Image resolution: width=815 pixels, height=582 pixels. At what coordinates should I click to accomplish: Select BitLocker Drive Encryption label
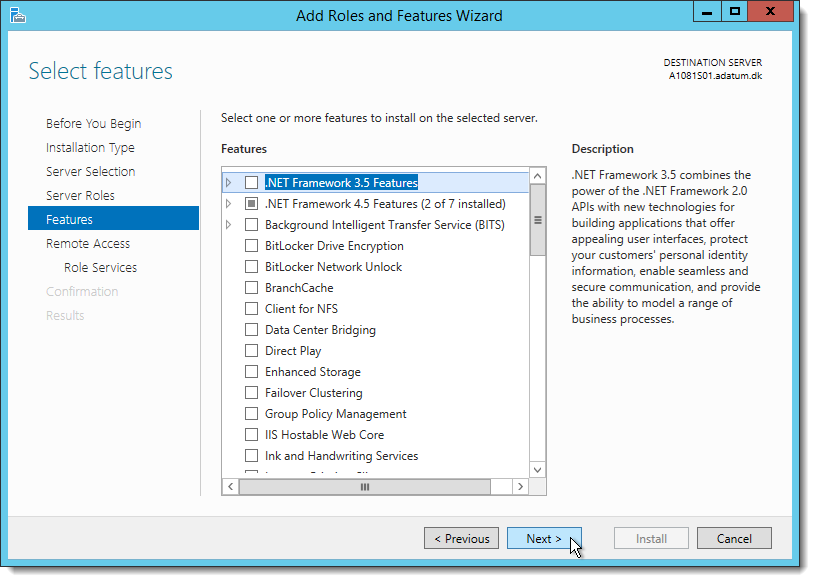pos(334,246)
